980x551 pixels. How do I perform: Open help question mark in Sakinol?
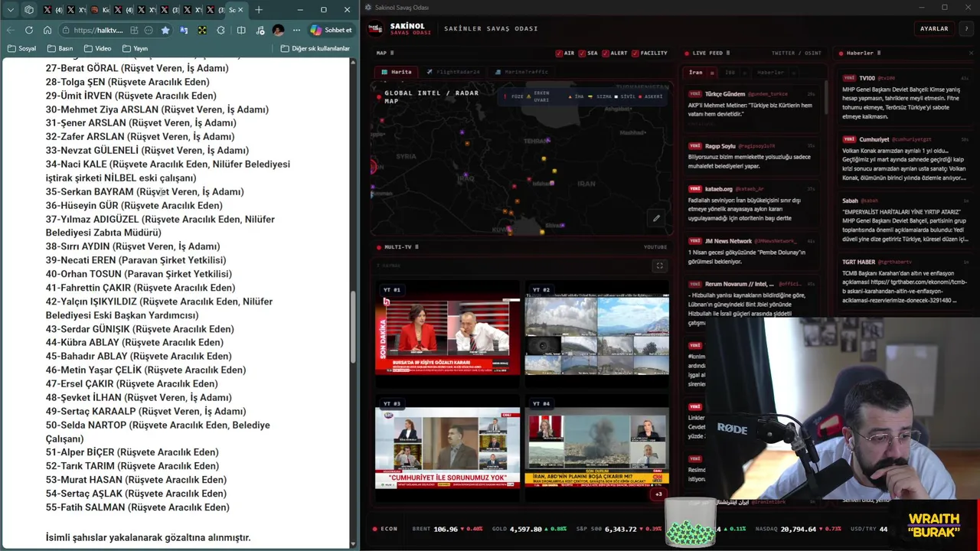click(966, 28)
